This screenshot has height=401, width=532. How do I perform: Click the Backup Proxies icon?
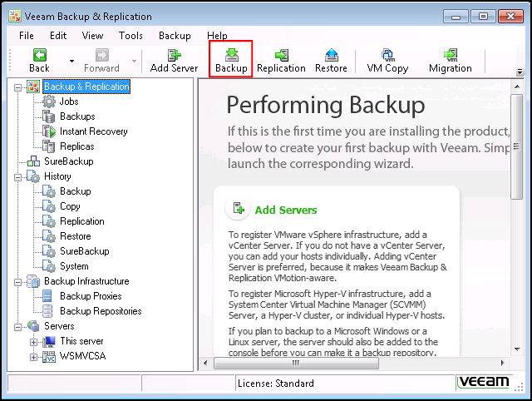click(x=47, y=296)
